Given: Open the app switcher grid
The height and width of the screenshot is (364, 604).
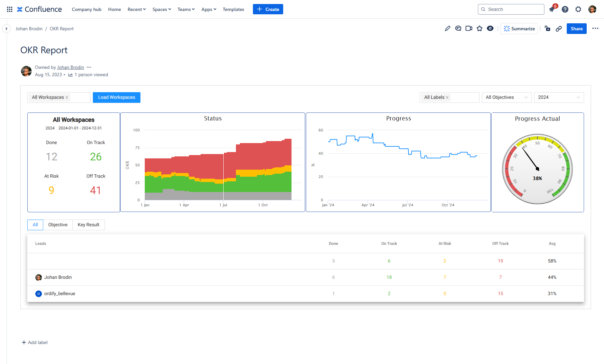Looking at the screenshot, I should point(10,9).
